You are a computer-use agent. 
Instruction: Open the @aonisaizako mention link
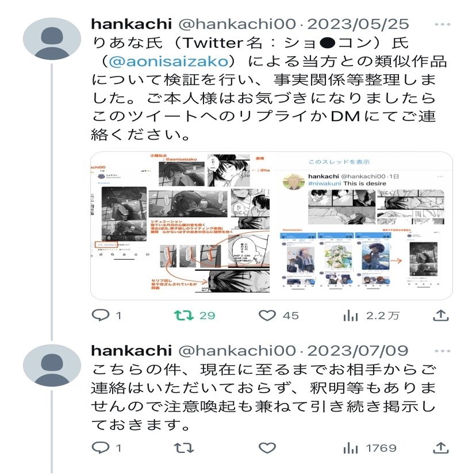[168, 62]
